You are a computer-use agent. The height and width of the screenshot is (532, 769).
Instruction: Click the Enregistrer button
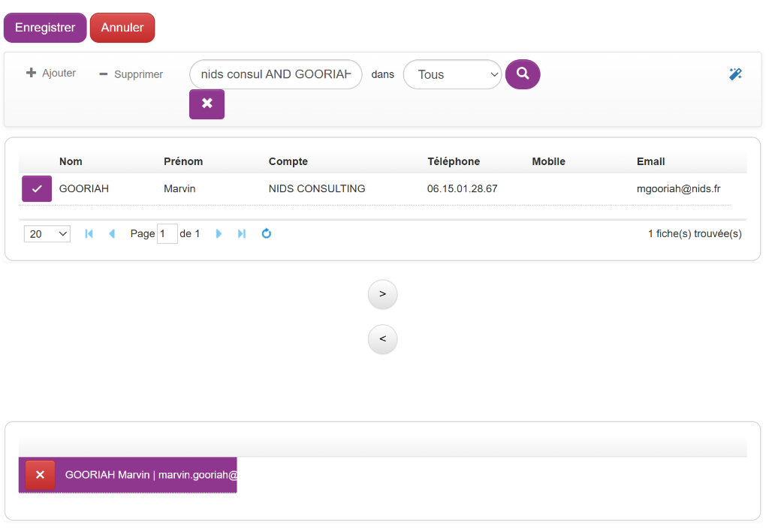click(x=45, y=28)
